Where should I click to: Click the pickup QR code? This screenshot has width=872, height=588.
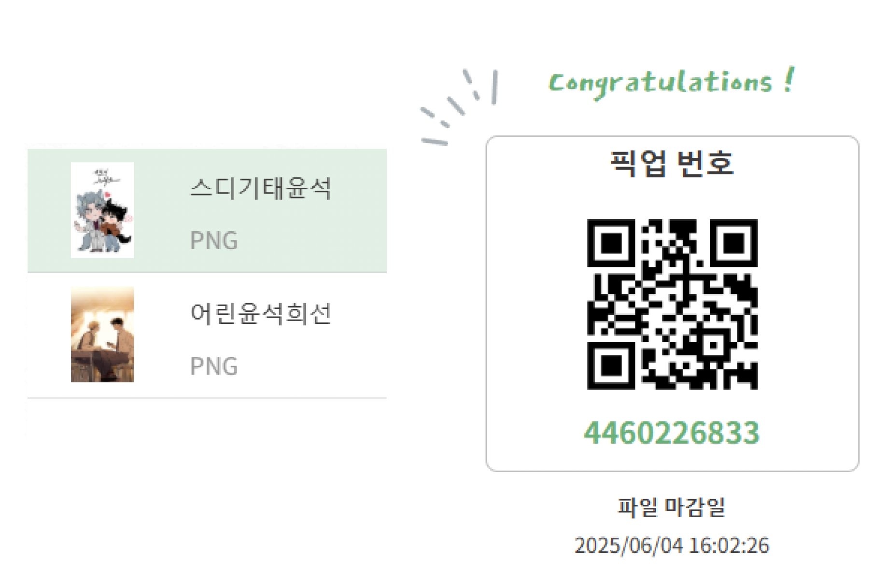click(x=672, y=304)
